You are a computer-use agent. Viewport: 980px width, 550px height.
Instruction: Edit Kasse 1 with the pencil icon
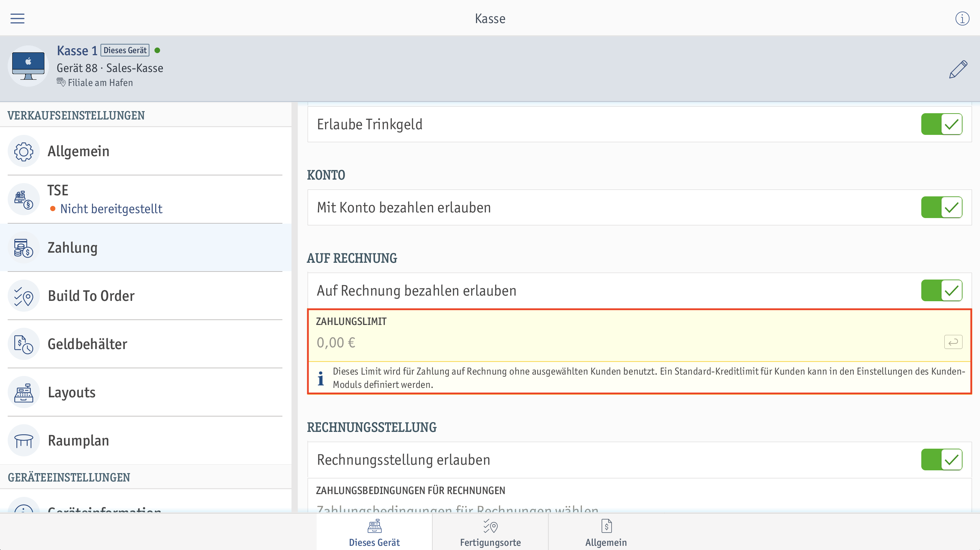click(958, 69)
